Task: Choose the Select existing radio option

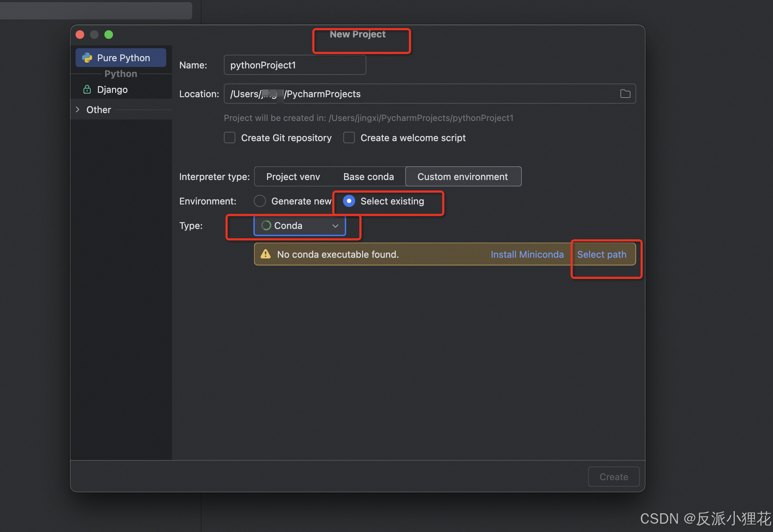Action: tap(349, 201)
